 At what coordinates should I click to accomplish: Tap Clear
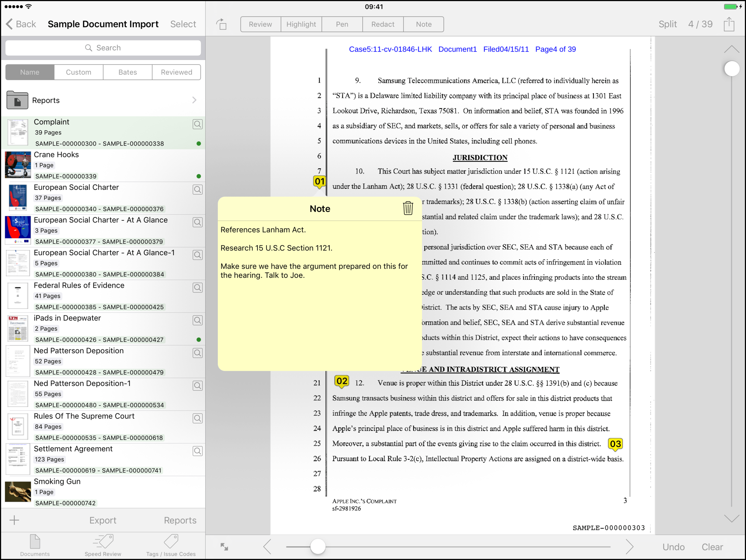[712, 547]
